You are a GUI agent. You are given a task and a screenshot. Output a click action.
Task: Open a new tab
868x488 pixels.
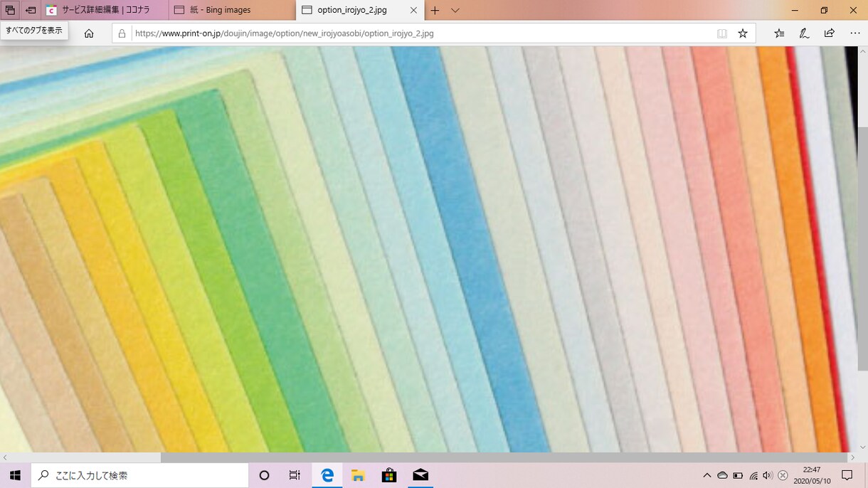coord(435,10)
